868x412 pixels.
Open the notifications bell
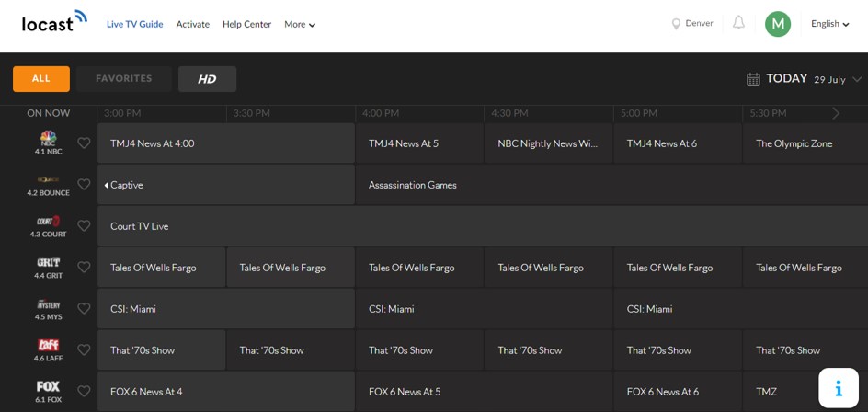pyautogui.click(x=738, y=23)
